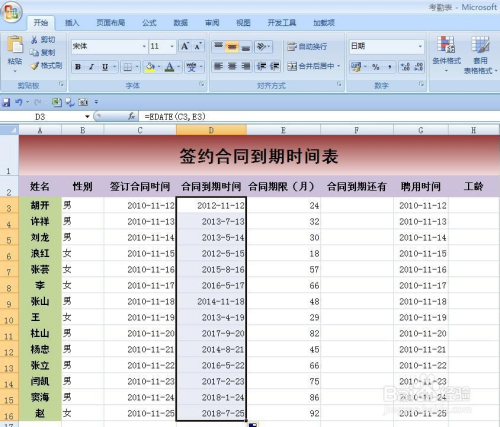Viewport: 500px width, 427px height.
Task: Open format as table 套用表格格式
Action: (x=480, y=55)
